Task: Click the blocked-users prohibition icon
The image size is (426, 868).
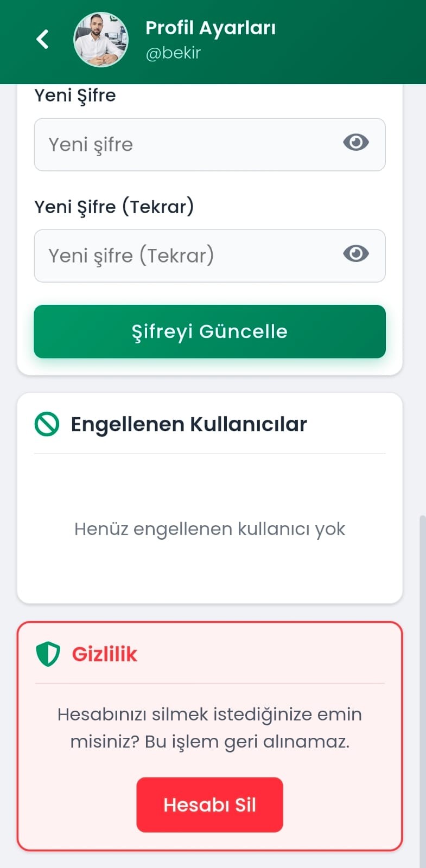Action: (x=47, y=424)
